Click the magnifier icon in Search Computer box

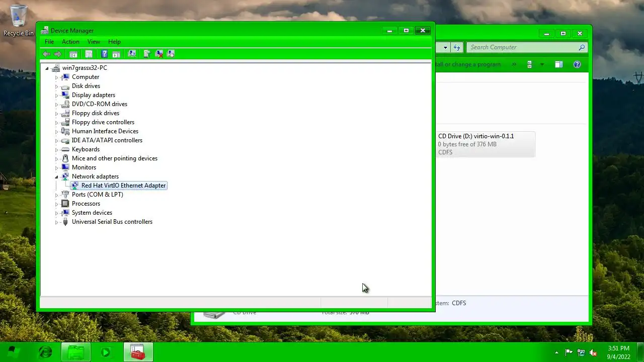tap(582, 47)
